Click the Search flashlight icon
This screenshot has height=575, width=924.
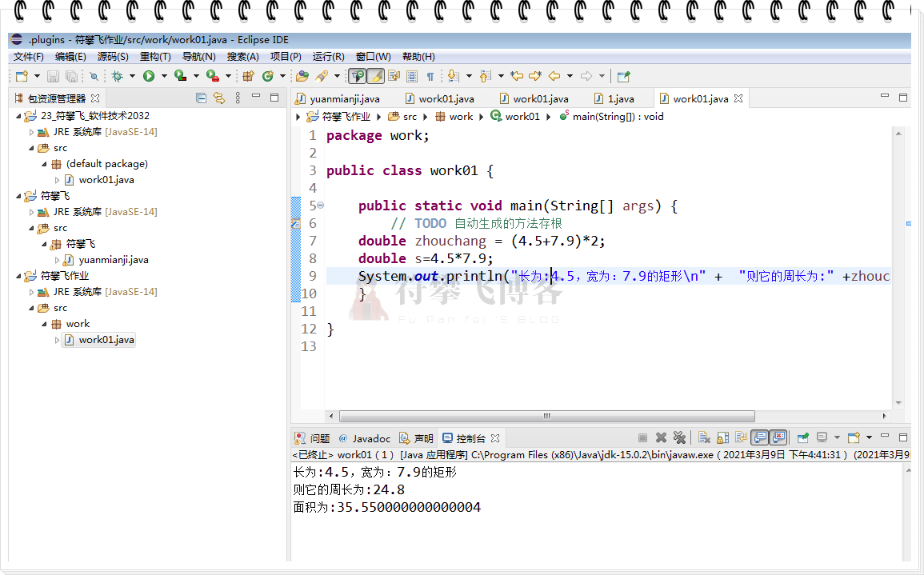(321, 76)
